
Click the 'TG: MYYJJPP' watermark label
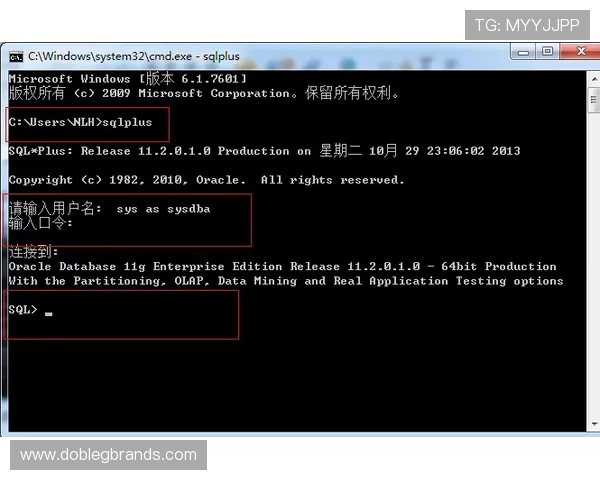tap(528, 24)
